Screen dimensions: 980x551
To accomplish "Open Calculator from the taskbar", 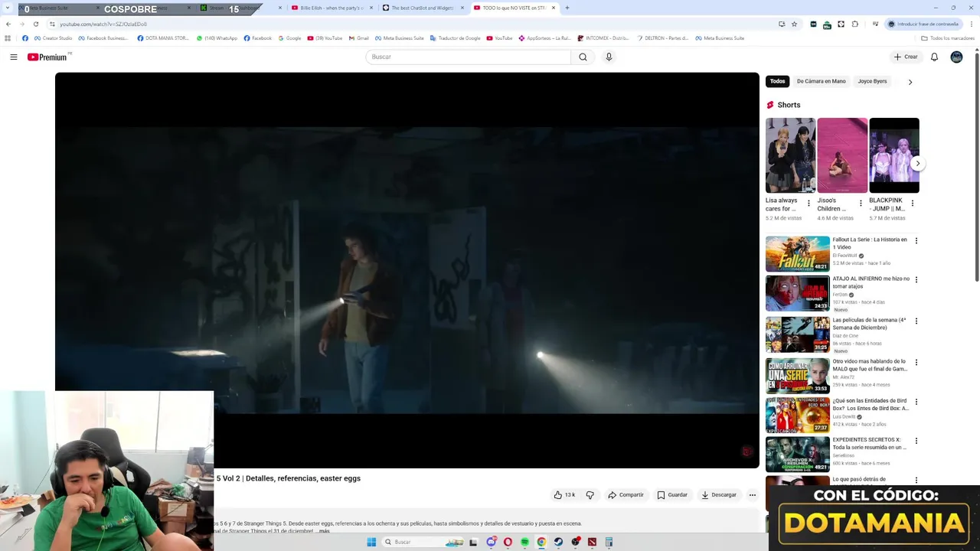I will pyautogui.click(x=609, y=542).
